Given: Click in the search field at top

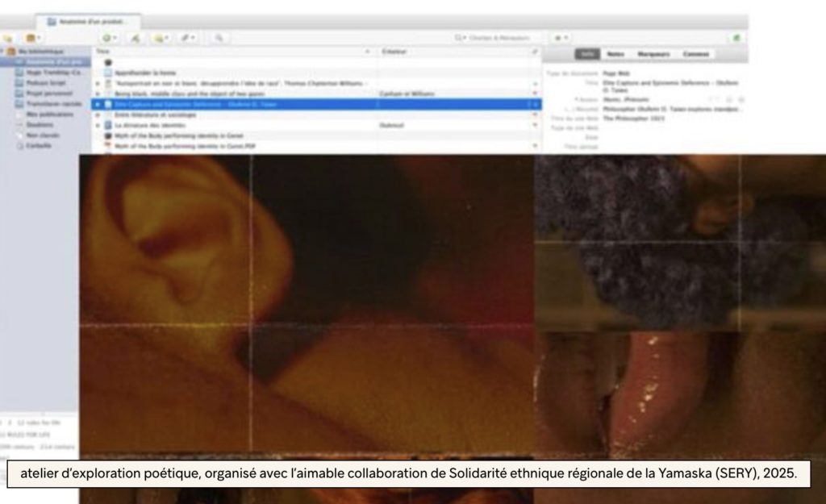Looking at the screenshot, I should coord(492,38).
